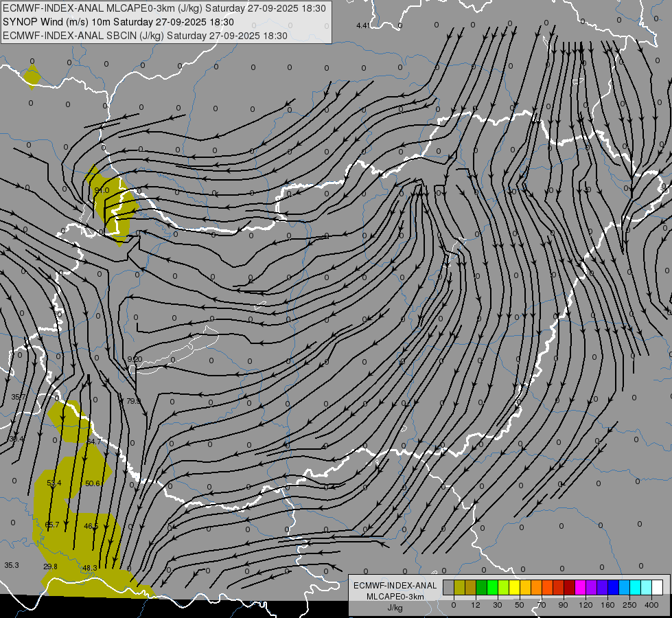Click the map value 46.5

point(91,526)
